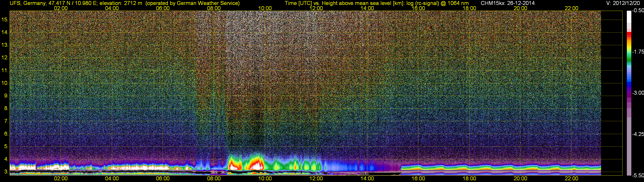Image resolution: width=644 pixels, height=182 pixels.
Task: Click the '06:00' label on the top time axis
Action: click(x=163, y=8)
